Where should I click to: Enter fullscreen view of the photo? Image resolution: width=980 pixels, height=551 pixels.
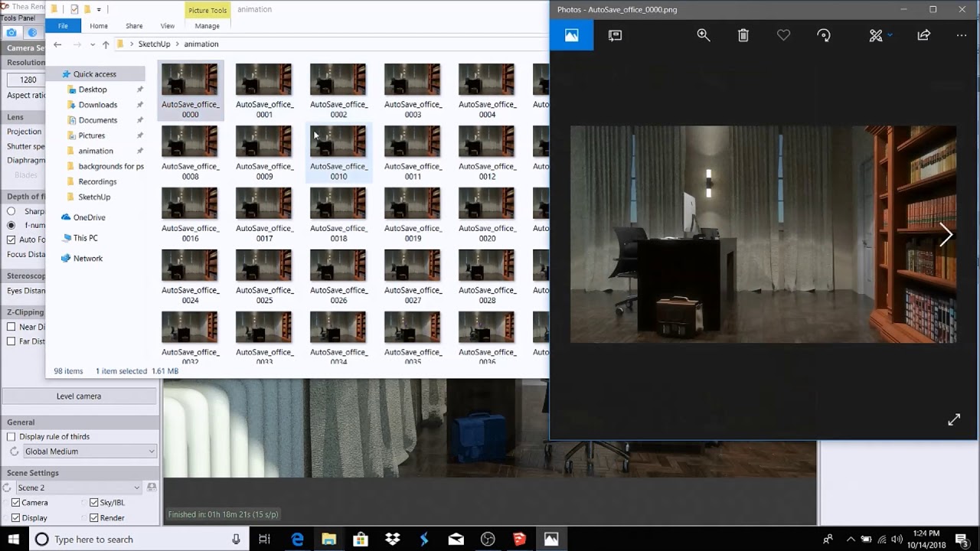pos(954,419)
